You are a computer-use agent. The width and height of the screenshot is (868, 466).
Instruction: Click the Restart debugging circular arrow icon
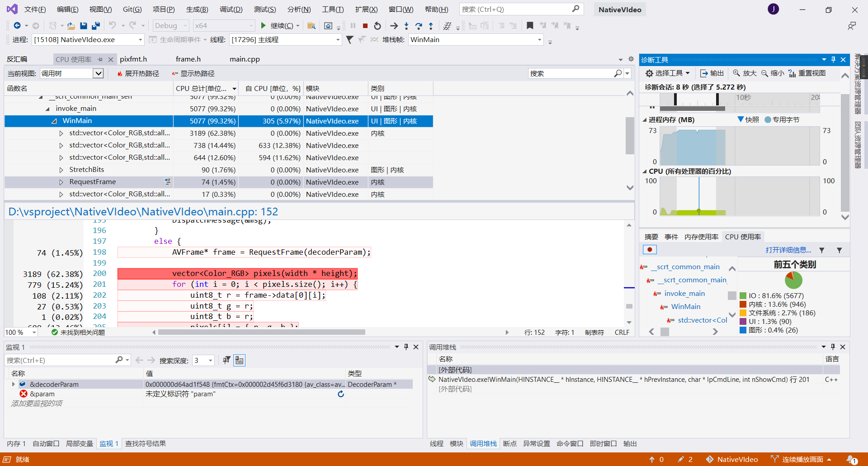pos(377,26)
